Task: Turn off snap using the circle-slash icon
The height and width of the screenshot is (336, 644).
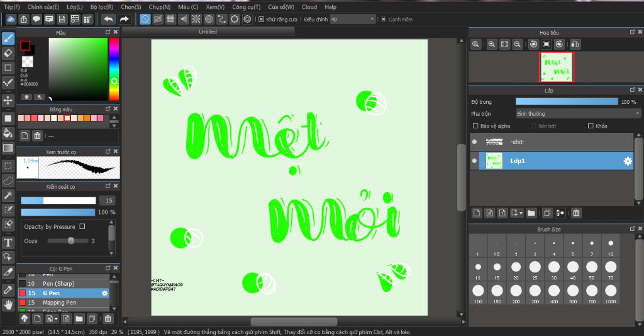Action: 145,19
